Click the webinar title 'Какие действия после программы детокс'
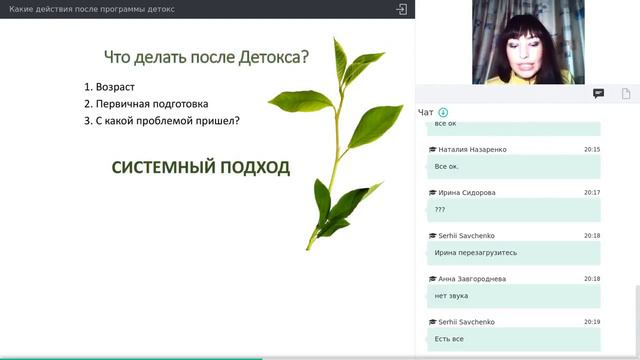The image size is (640, 360). point(92,9)
